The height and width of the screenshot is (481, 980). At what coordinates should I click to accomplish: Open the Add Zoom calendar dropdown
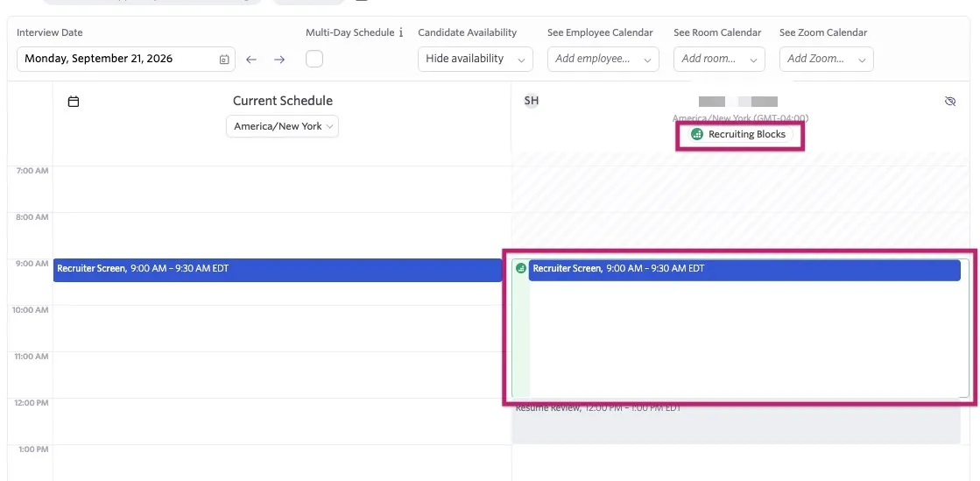click(826, 59)
